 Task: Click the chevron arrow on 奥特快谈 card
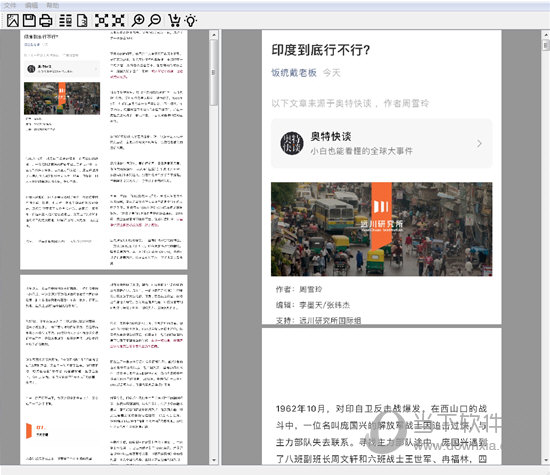(479, 143)
